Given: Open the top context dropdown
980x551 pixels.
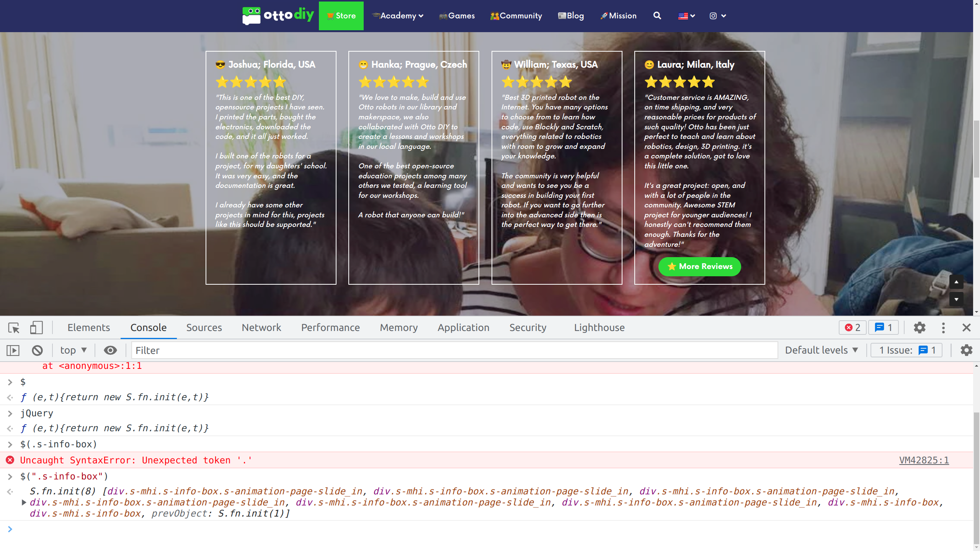Looking at the screenshot, I should click(73, 350).
